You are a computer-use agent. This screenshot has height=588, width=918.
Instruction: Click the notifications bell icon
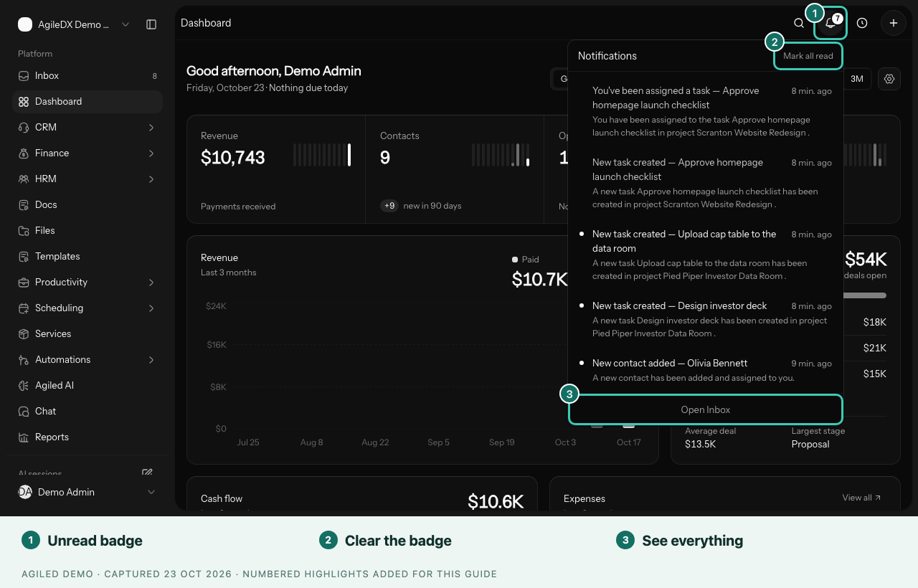pos(831,23)
